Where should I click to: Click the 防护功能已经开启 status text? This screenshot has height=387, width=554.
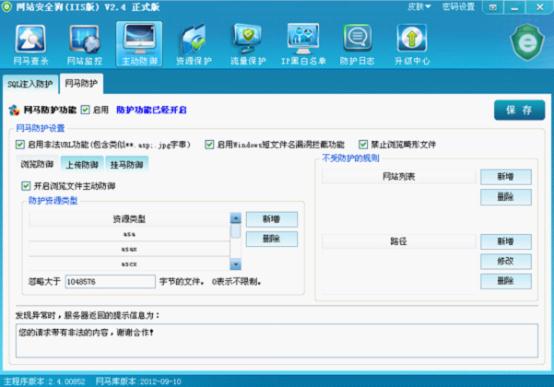point(151,110)
